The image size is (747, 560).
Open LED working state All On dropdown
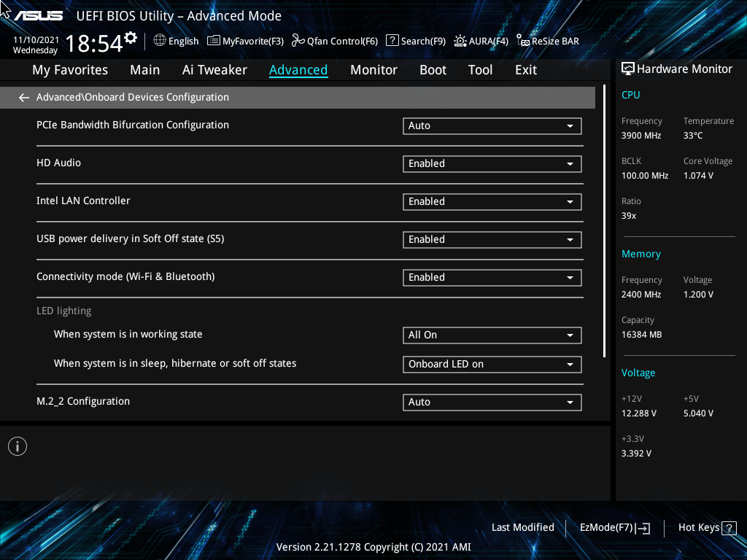click(x=492, y=335)
